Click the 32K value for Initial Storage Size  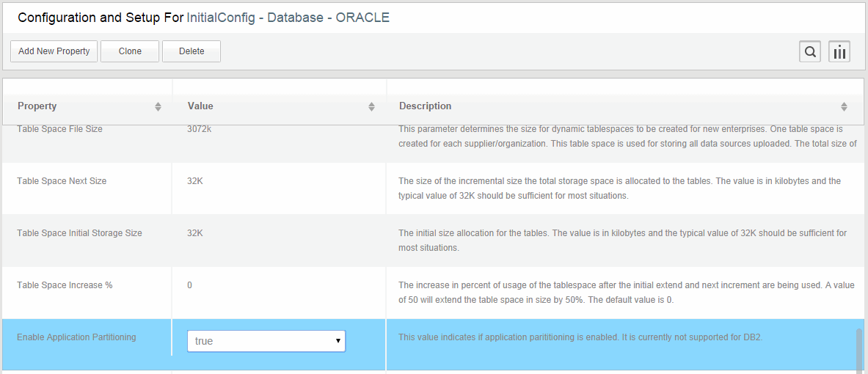(x=195, y=233)
